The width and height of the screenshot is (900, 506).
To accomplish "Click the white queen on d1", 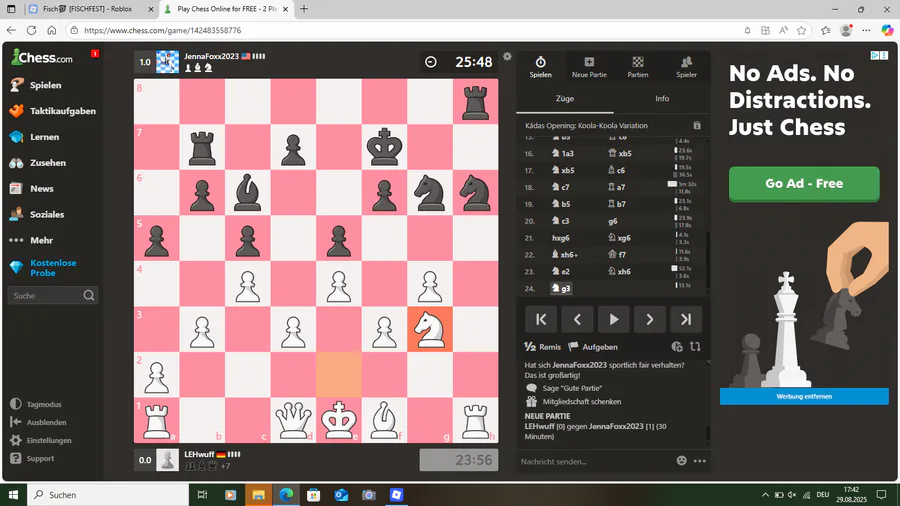I will tap(293, 420).
